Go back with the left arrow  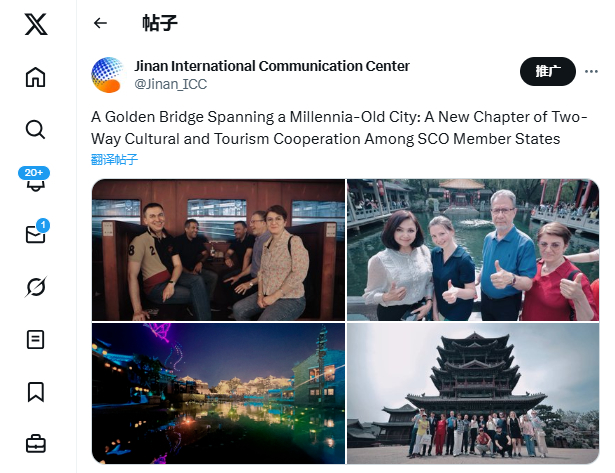[100, 23]
